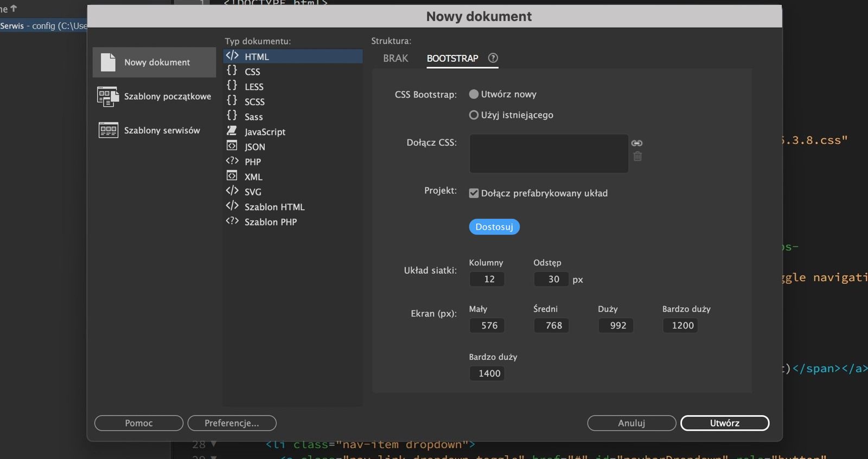Click the CSS braces icon

[x=232, y=70]
